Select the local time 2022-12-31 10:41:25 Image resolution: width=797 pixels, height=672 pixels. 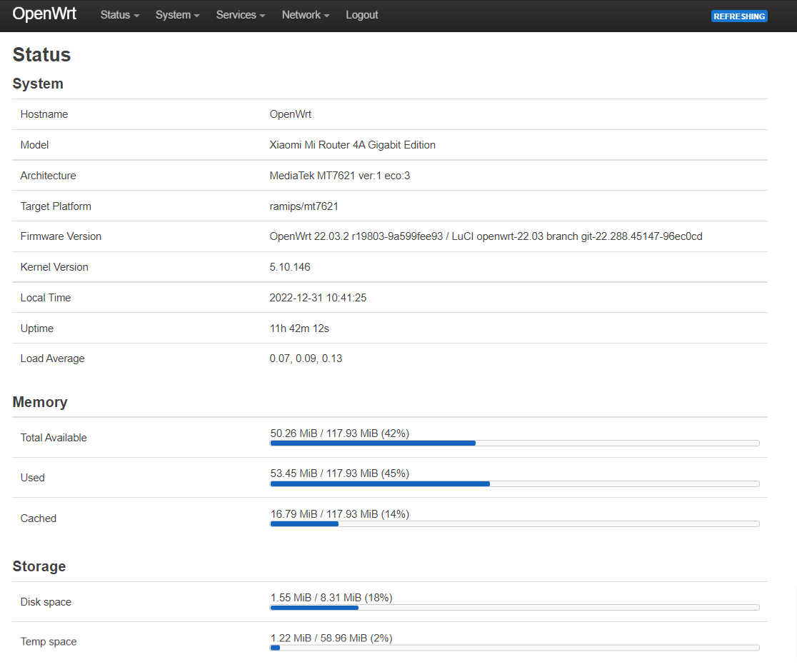[x=318, y=298]
